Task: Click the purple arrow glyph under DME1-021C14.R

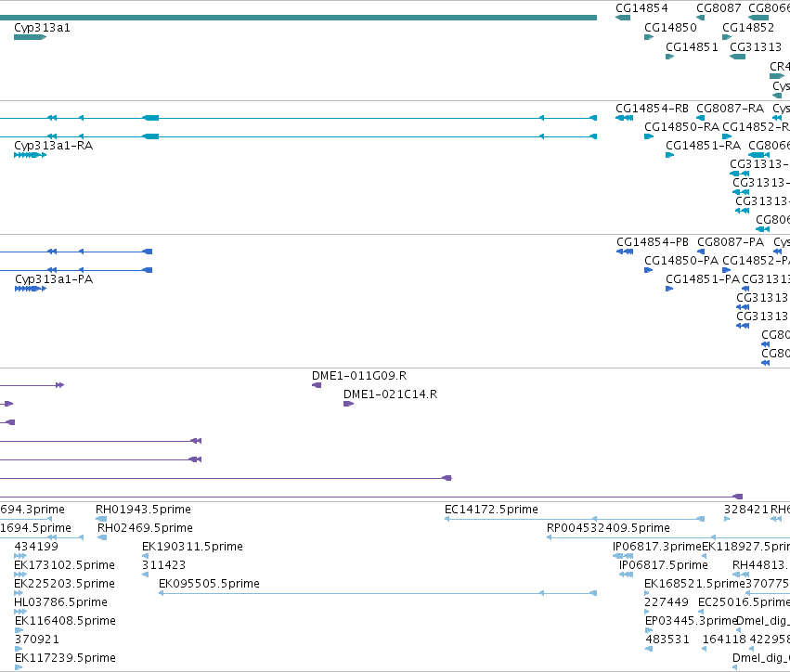Action: click(x=349, y=404)
